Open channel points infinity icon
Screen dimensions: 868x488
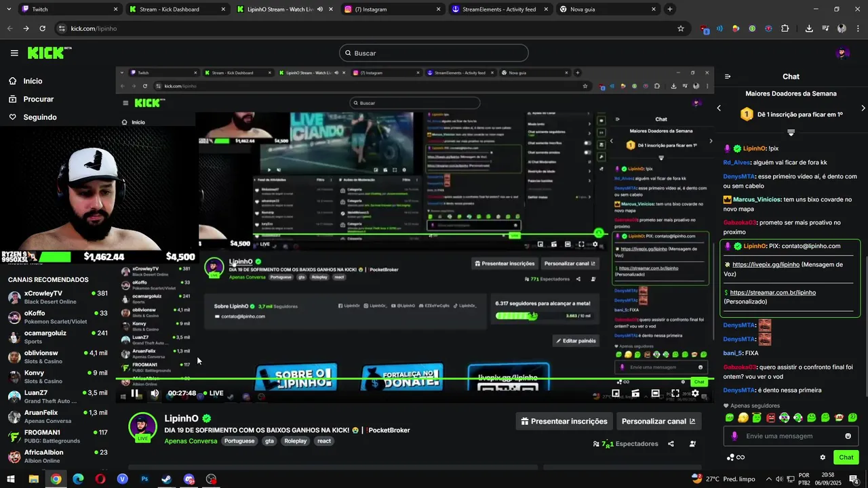pyautogui.click(x=736, y=457)
